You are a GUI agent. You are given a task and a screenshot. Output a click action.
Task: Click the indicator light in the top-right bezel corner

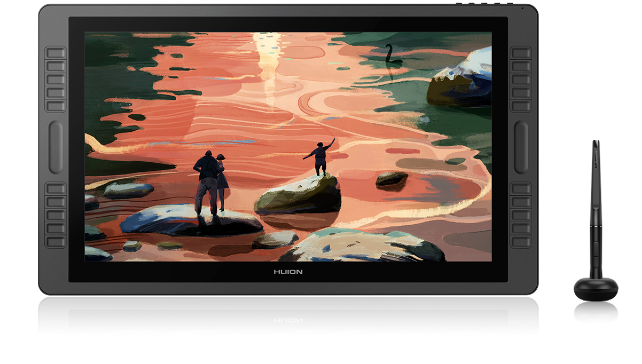[x=523, y=8]
